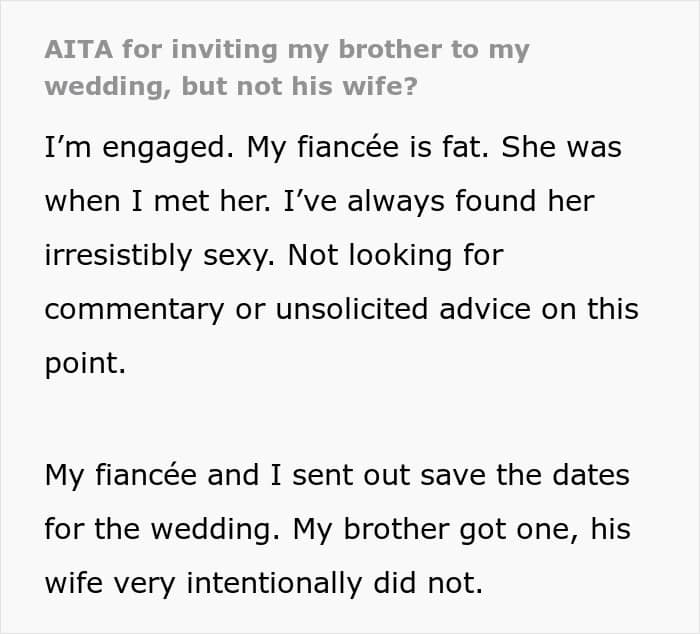
Task: Click the blank gap between the two paragraphs
Action: point(342,420)
